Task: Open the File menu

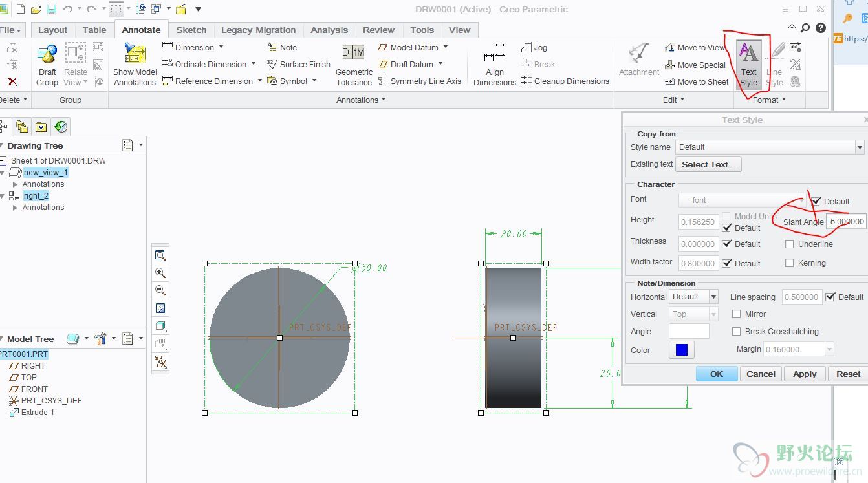Action: point(11,30)
